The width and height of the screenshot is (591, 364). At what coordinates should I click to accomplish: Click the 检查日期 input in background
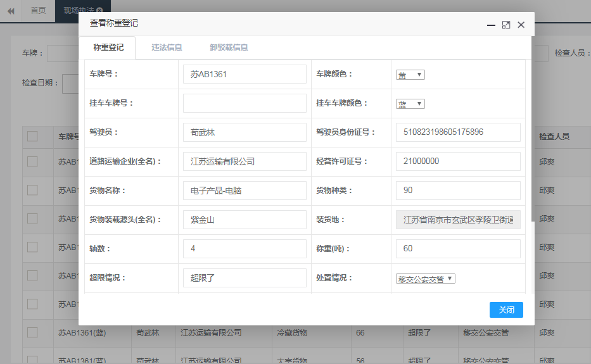pyautogui.click(x=70, y=84)
